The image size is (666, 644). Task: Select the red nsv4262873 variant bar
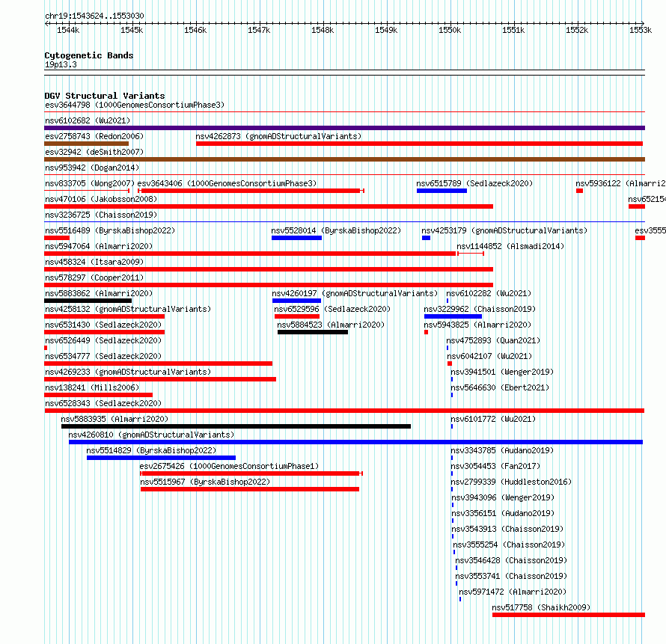pos(419,144)
